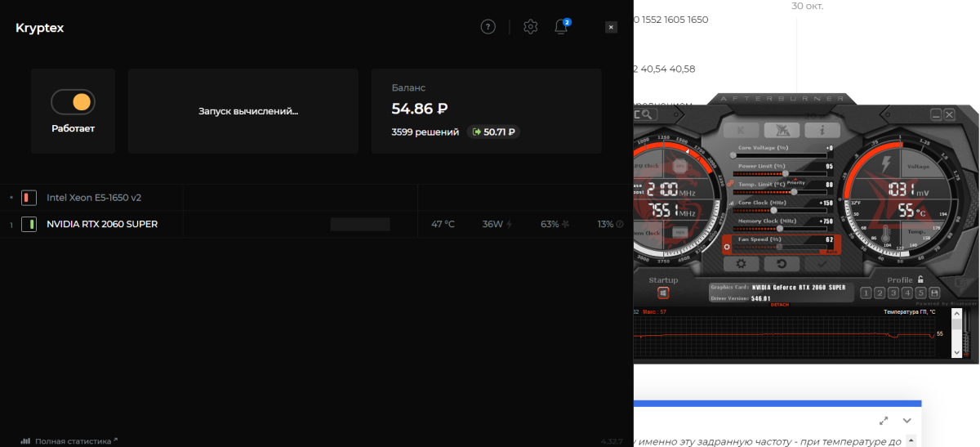Click Afterburner K (Kombustor) button

click(x=741, y=130)
